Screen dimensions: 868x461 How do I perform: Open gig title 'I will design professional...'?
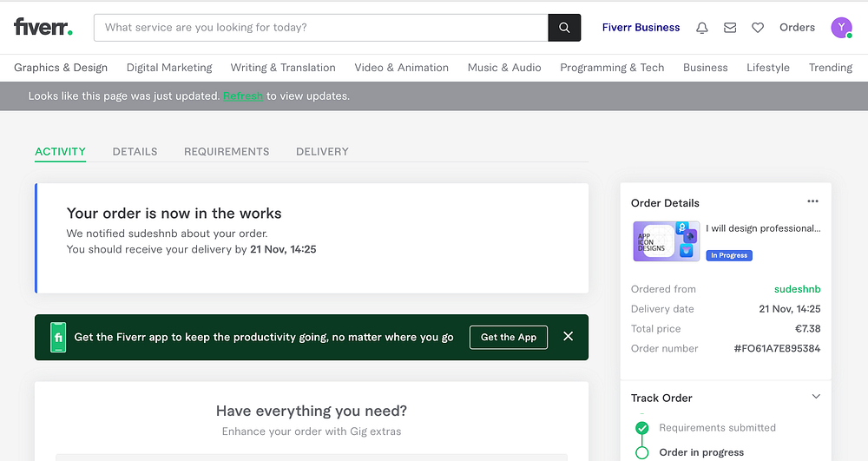[763, 228]
